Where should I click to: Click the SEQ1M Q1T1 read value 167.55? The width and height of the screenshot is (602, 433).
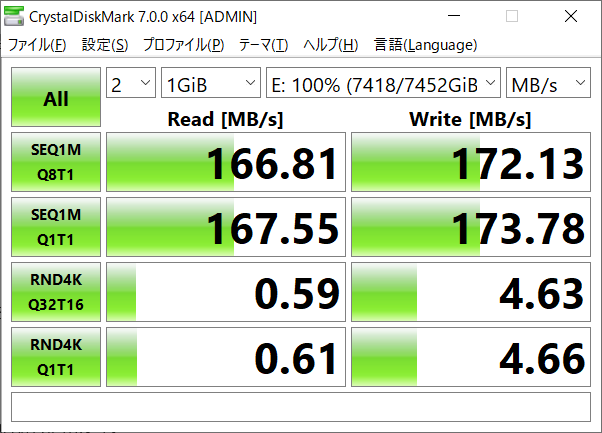(226, 227)
